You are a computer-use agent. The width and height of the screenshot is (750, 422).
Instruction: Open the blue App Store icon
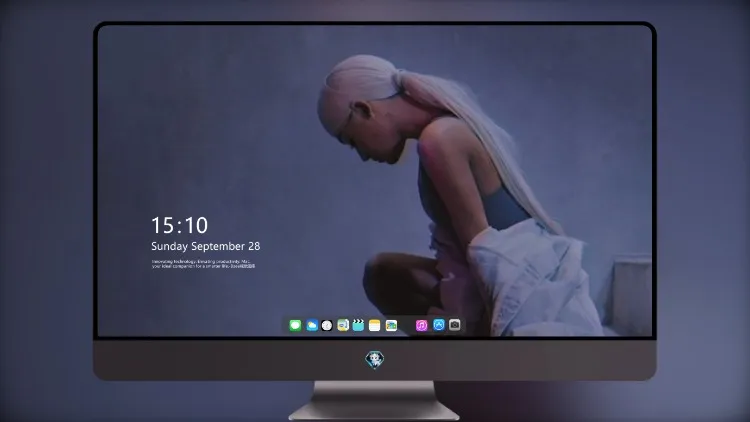click(x=439, y=325)
